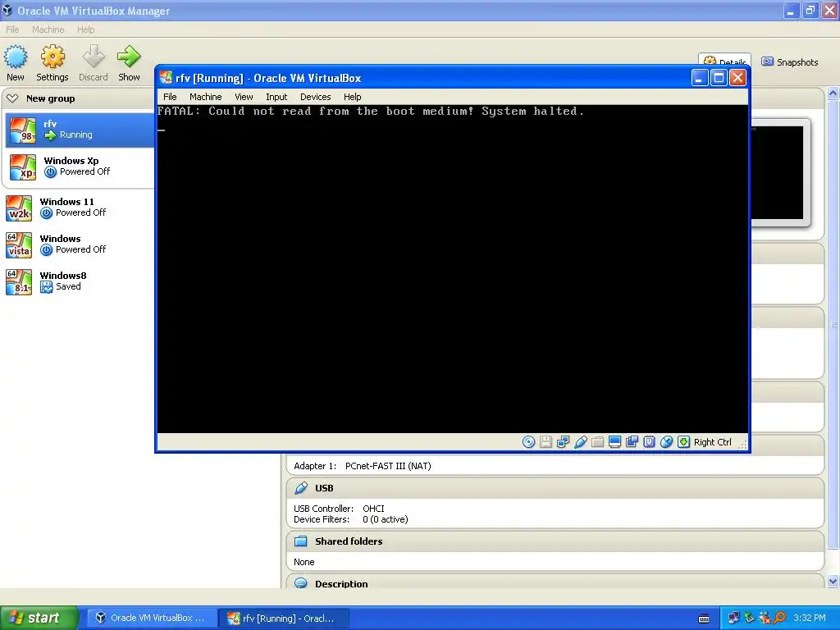840x630 pixels.
Task: Click the shared folders status icon
Action: 597,442
